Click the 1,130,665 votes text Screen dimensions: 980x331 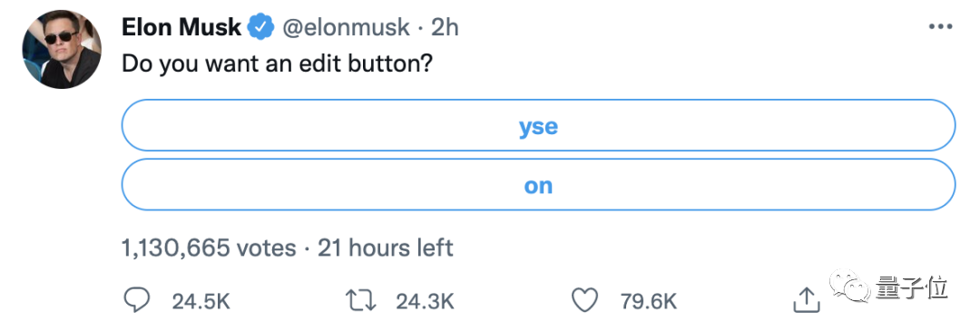(x=209, y=248)
